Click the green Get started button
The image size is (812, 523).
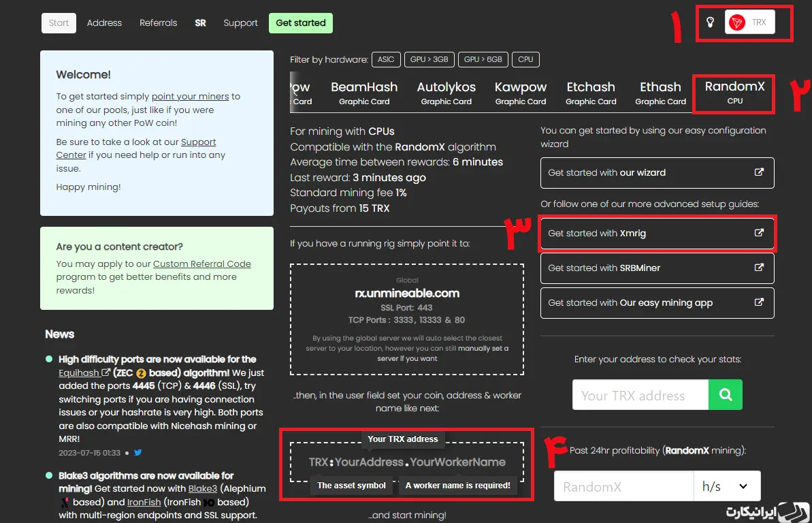[x=301, y=22]
